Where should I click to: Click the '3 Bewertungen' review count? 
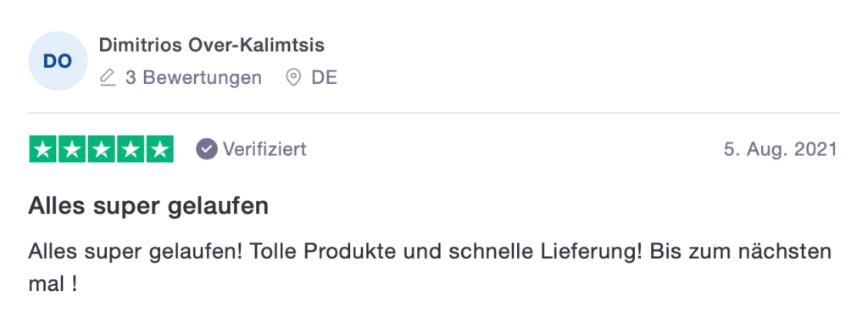193,78
